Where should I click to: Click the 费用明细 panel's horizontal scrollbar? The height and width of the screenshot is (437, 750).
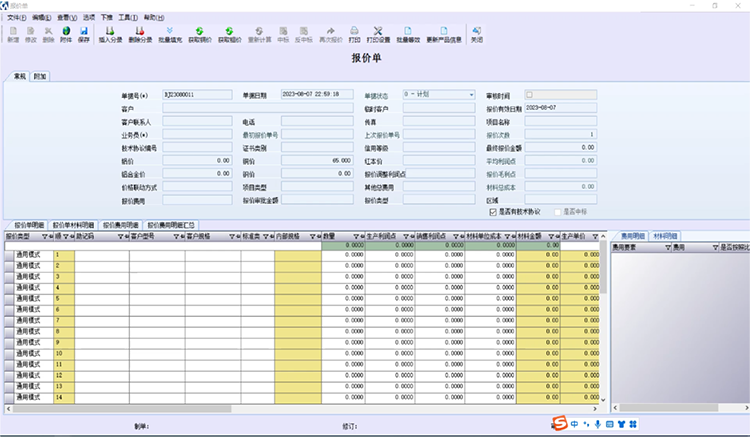[x=669, y=408]
